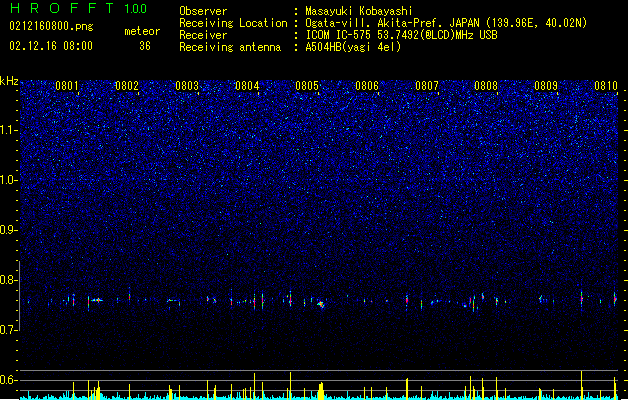Click the 0.7 kHz axis label
This screenshot has height=400, width=629.
pos(8,329)
